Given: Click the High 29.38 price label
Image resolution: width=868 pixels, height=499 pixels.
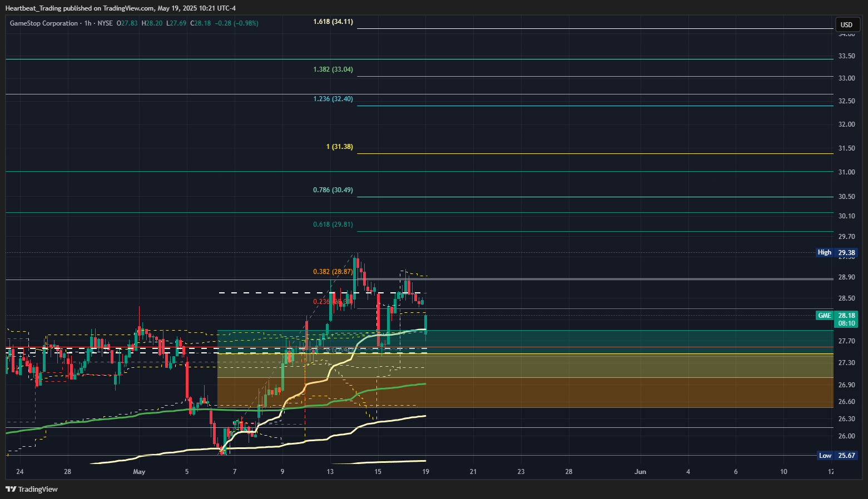Looking at the screenshot, I should 837,252.
